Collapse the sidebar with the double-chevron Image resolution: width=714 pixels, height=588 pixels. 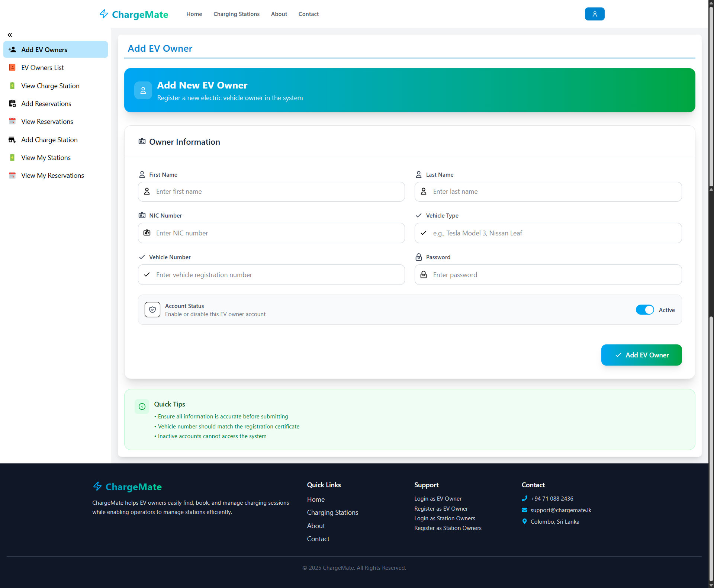click(10, 35)
